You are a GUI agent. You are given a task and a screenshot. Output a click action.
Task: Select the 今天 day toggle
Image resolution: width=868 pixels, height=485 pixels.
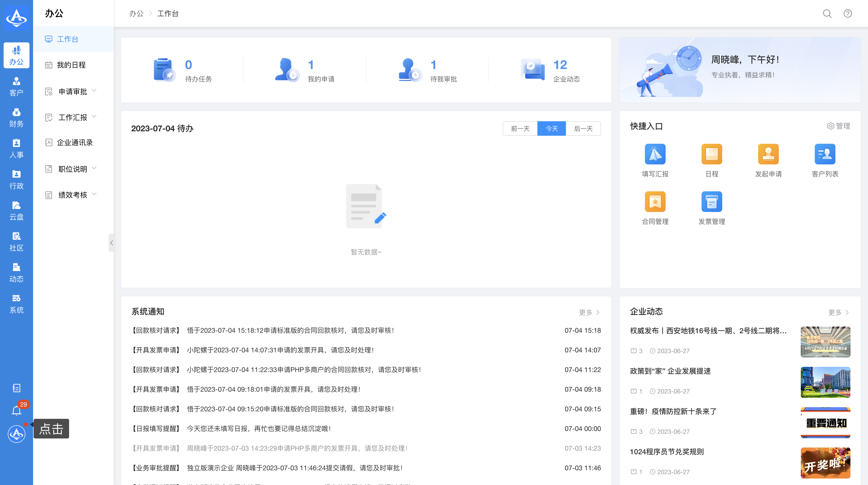pyautogui.click(x=551, y=128)
